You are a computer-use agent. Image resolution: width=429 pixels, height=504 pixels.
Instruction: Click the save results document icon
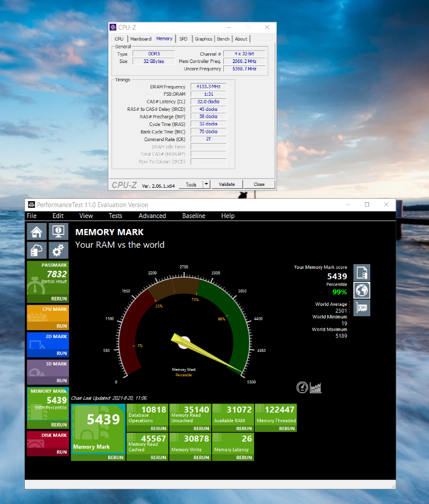362,273
